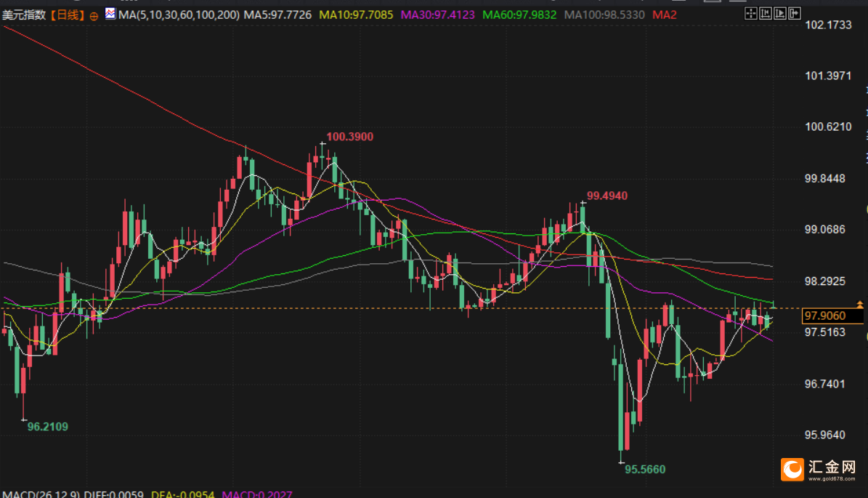Click the 102.1733 axis price label
This screenshot has width=868, height=498.
click(x=828, y=25)
